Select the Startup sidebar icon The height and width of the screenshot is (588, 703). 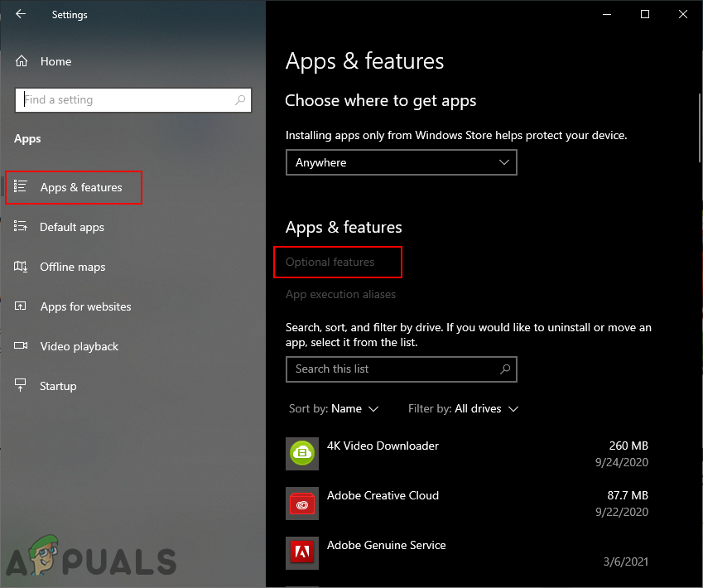(x=21, y=385)
